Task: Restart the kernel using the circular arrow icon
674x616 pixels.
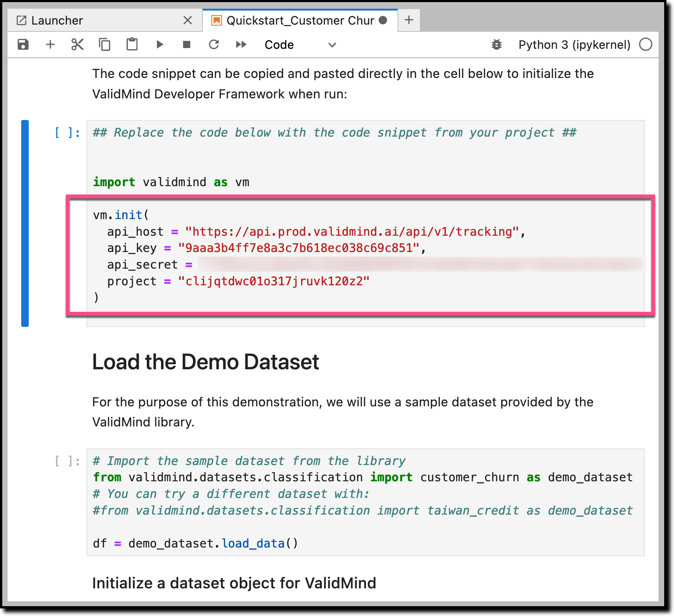Action: click(214, 45)
